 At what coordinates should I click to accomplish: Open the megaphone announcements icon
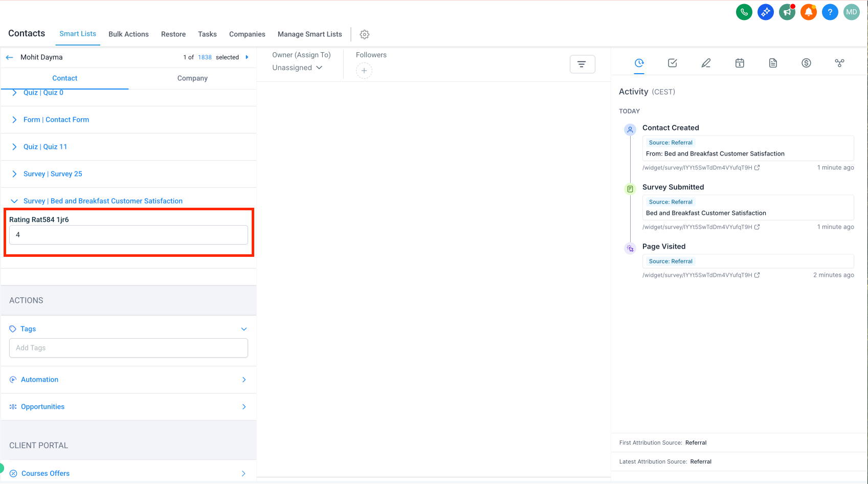[787, 12]
